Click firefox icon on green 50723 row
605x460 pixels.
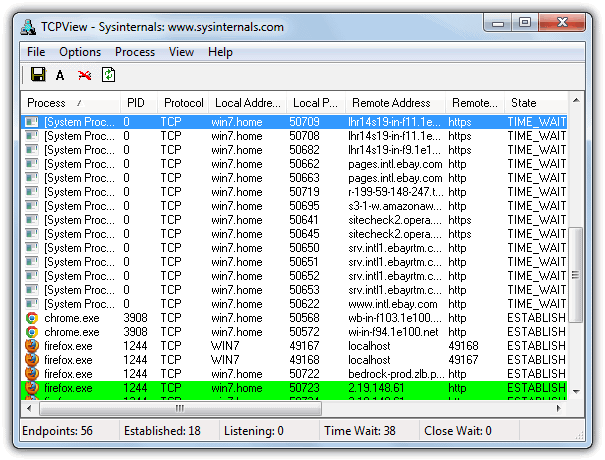[x=32, y=387]
